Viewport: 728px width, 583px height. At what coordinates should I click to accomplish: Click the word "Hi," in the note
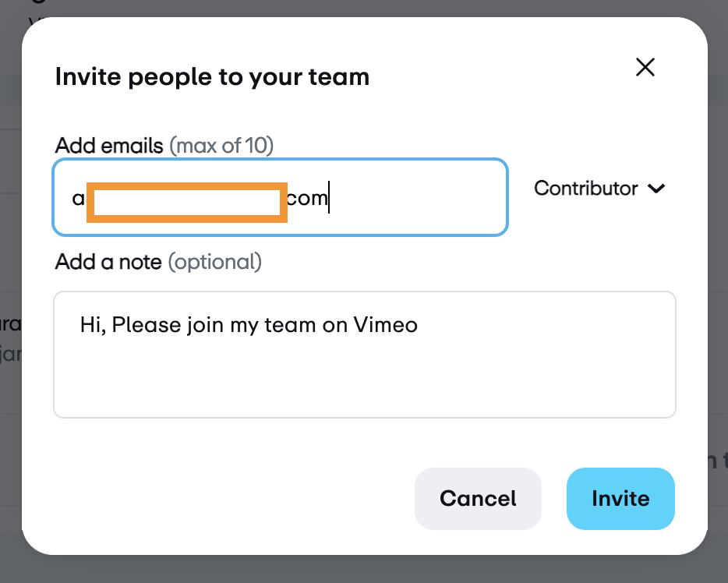(x=93, y=324)
